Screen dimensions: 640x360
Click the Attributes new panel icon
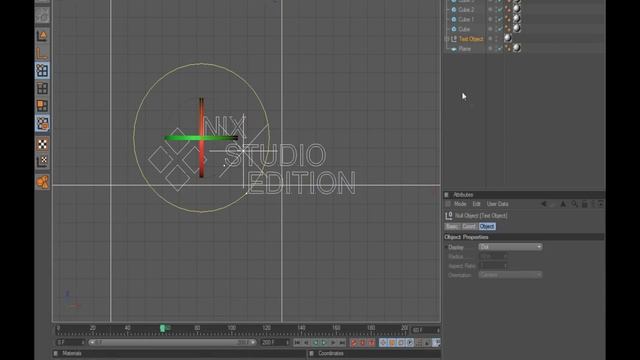(601, 204)
